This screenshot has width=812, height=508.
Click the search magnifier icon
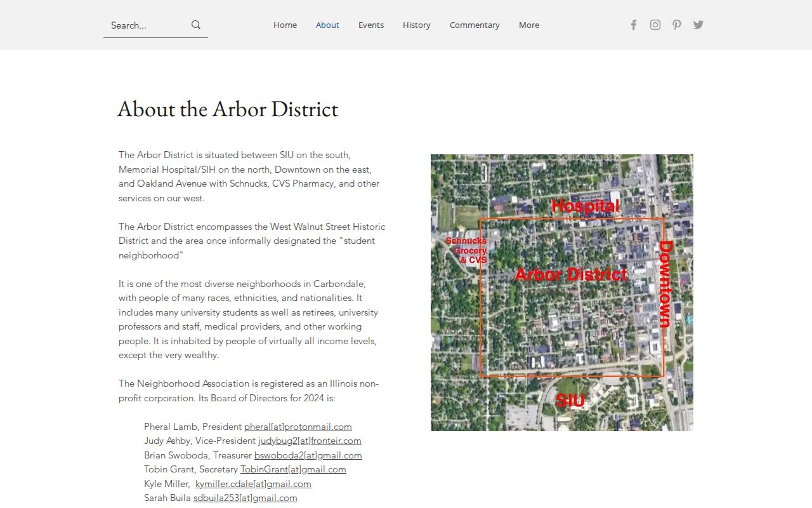tap(196, 25)
